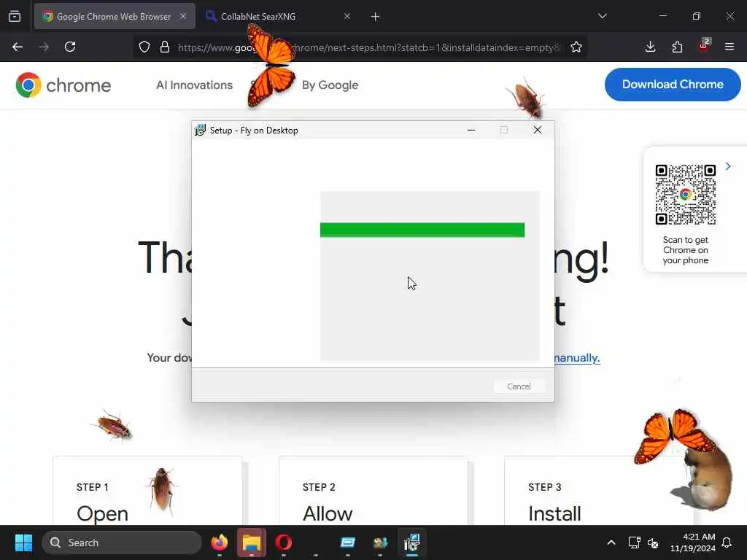This screenshot has width=747, height=560.
Task: Click the 'STEP 2' Allow card
Action: (373, 491)
